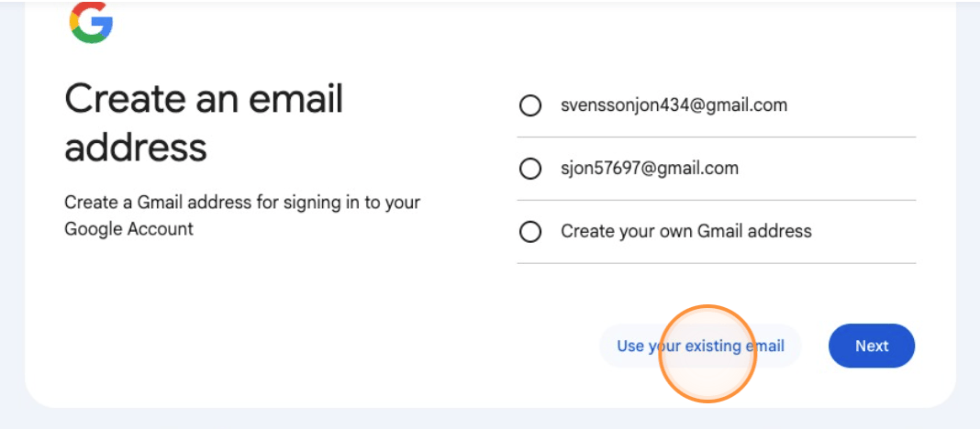Viewport: 980px width, 429px height.
Task: Click the "Create your own Gmail address" label
Action: [686, 231]
